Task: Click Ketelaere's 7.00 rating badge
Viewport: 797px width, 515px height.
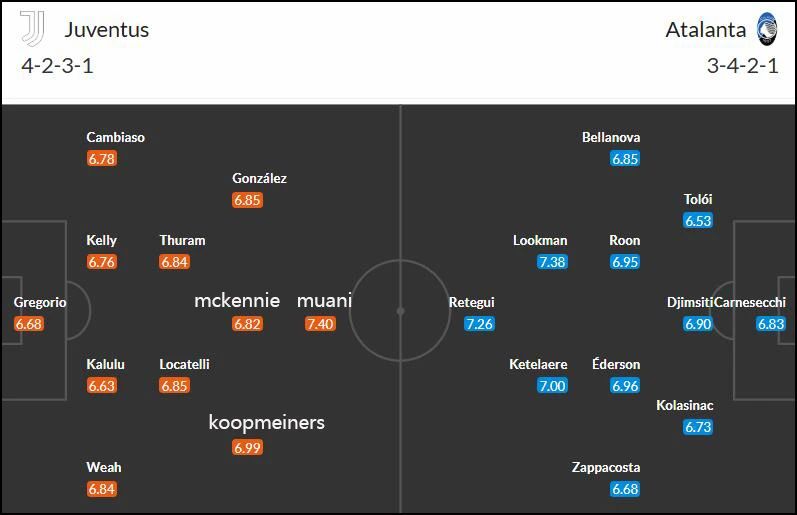Action: coord(553,386)
